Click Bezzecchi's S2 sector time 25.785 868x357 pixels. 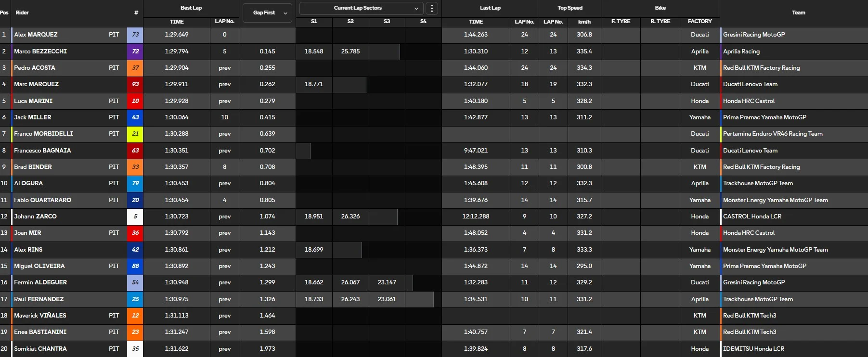(x=350, y=51)
